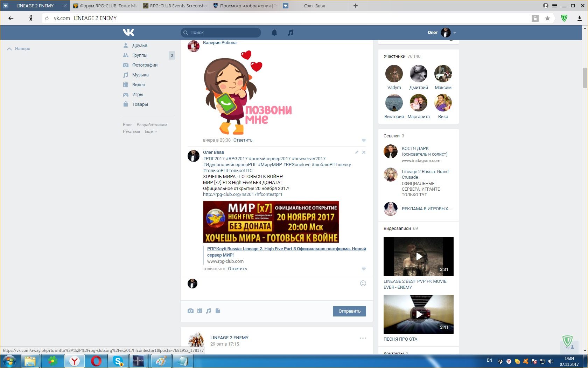Open Skype from the taskbar

118,361
